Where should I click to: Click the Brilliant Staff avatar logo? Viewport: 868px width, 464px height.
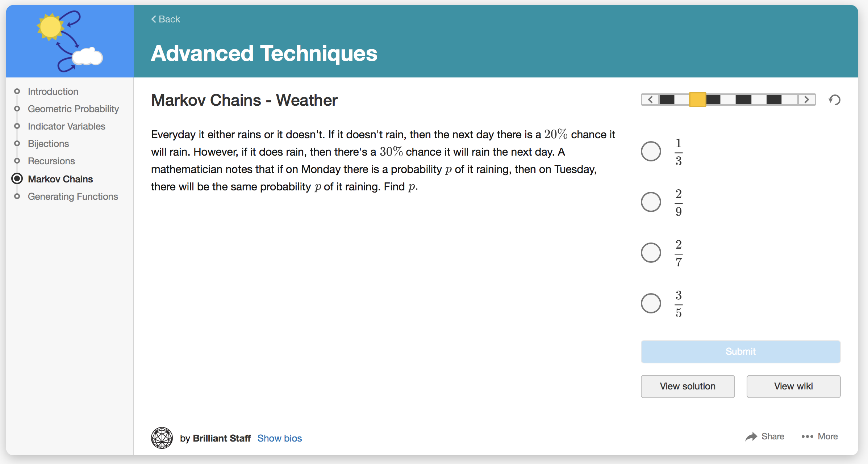click(x=162, y=438)
